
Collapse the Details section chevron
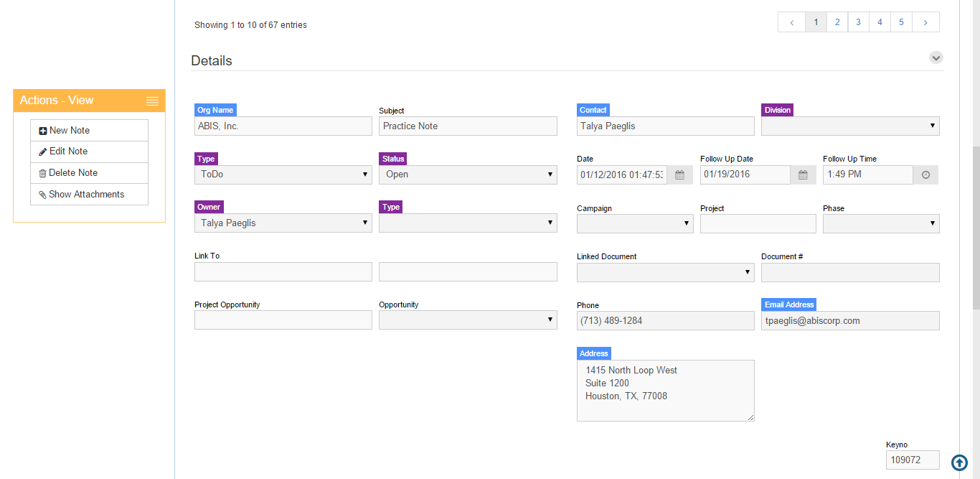(936, 57)
